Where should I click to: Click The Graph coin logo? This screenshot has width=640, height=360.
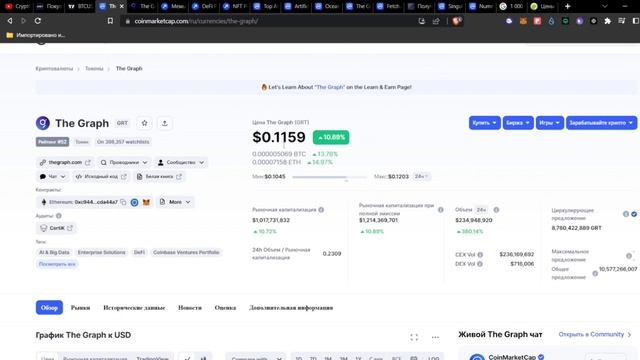pos(43,123)
